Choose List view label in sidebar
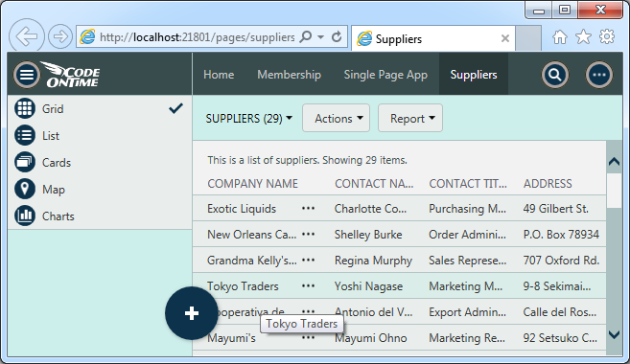The width and height of the screenshot is (630, 364). click(51, 136)
